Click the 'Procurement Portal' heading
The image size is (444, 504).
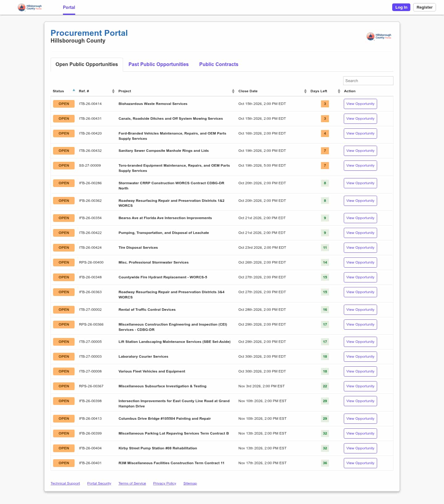tap(89, 33)
